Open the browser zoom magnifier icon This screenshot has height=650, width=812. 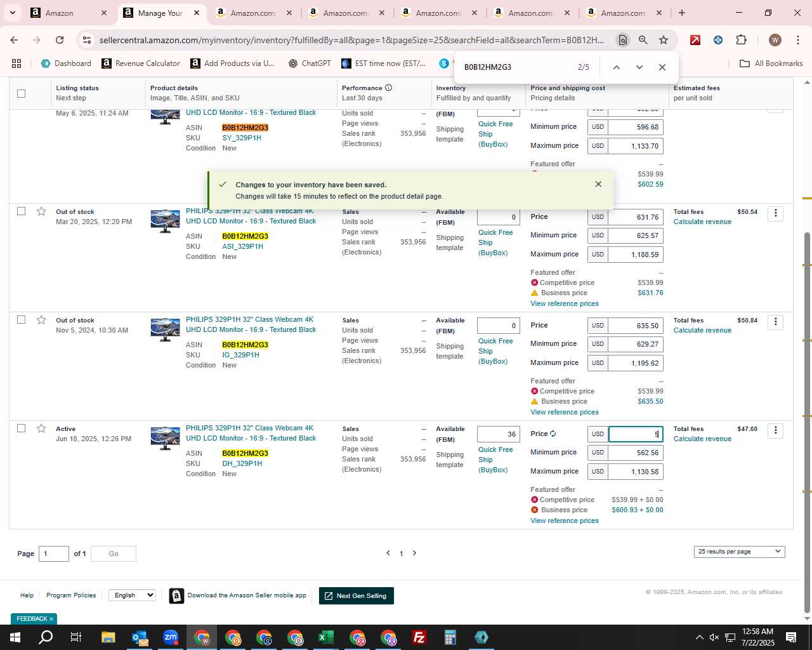click(643, 40)
